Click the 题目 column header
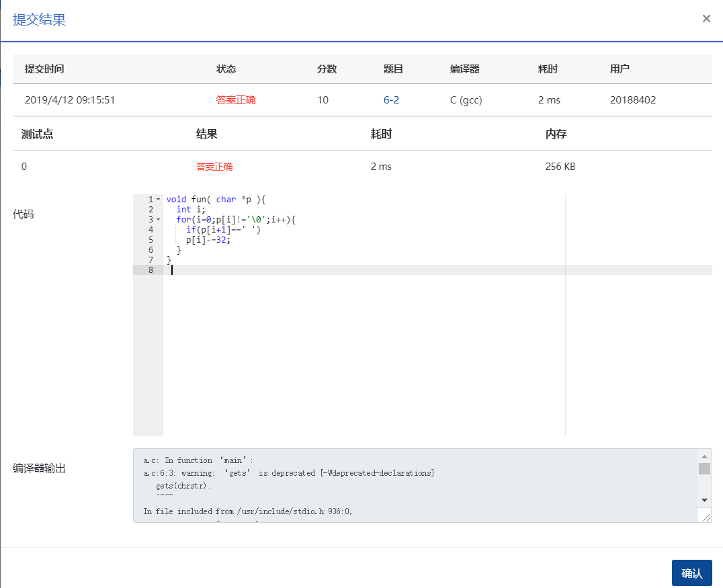The width and height of the screenshot is (723, 588). tap(393, 69)
